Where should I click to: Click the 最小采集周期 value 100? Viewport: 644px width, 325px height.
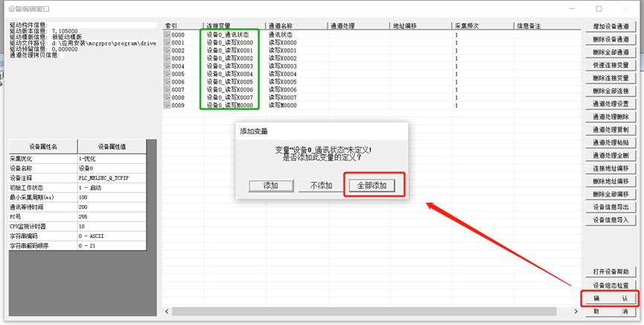point(112,198)
